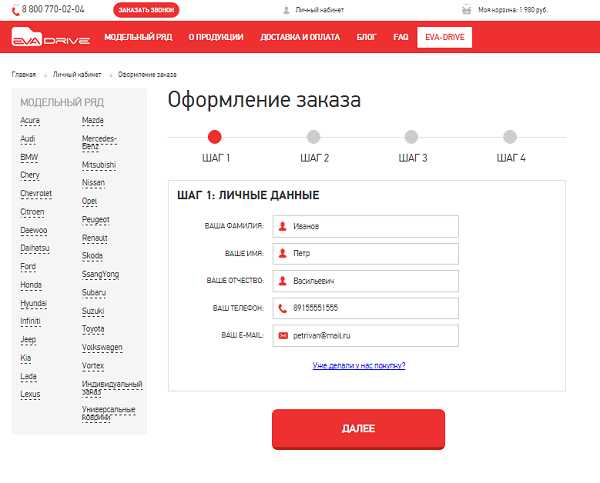600x483 pixels.
Task: Jump to the Шаг 2 step circle
Action: (313, 137)
